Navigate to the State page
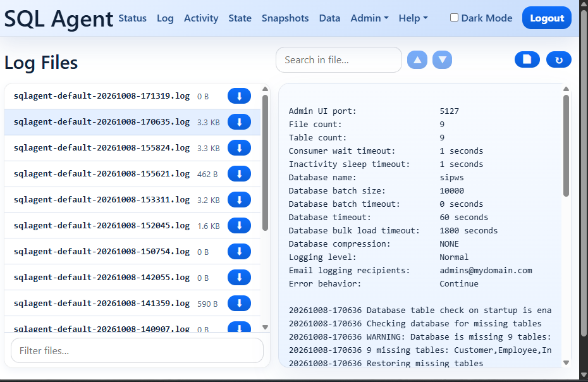The height and width of the screenshot is (382, 588). coord(240,18)
